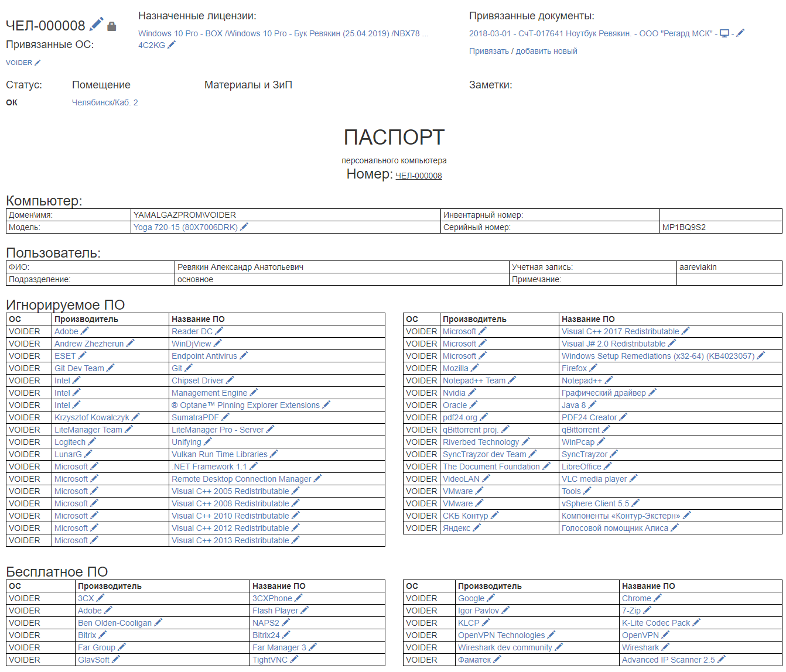Open the Компоненты «Контур-Экстерн» link
Screen dimensions: 786x672
tap(621, 516)
